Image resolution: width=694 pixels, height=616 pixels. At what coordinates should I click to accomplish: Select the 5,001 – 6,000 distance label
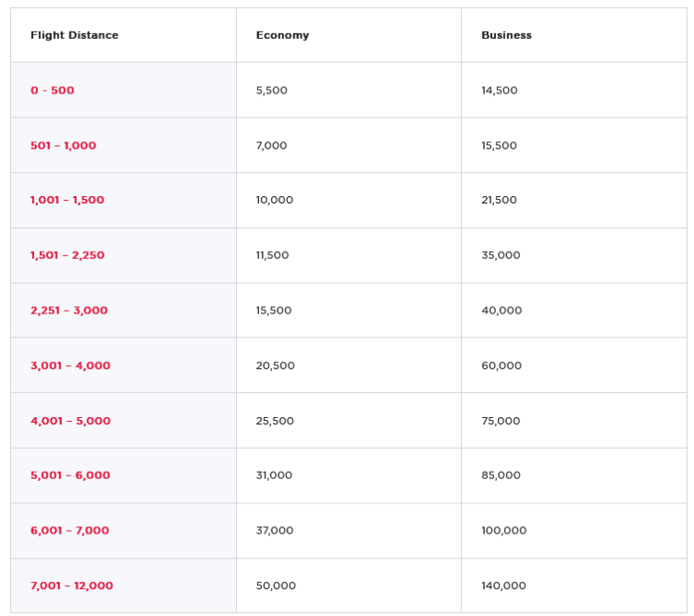click(70, 475)
